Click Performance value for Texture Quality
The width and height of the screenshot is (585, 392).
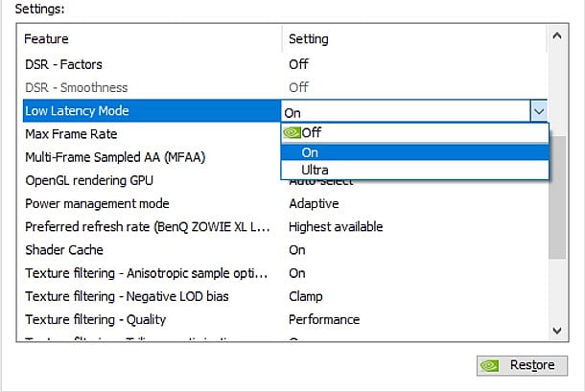[324, 320]
